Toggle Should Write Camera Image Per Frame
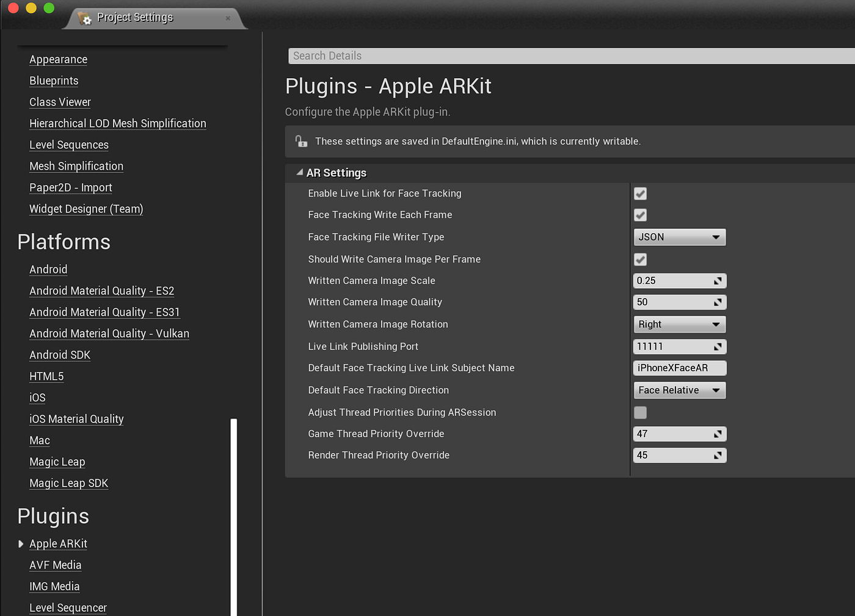 640,259
